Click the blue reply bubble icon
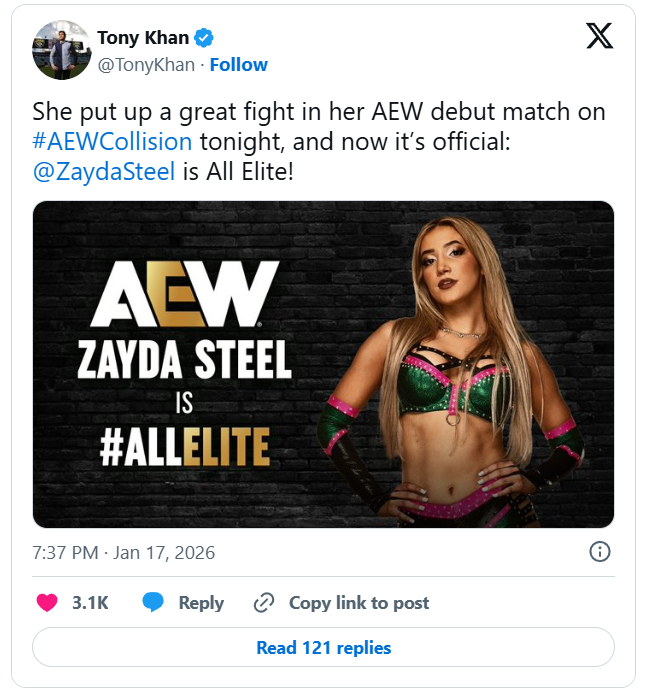Screen dimensions: 646x696 (x=153, y=603)
